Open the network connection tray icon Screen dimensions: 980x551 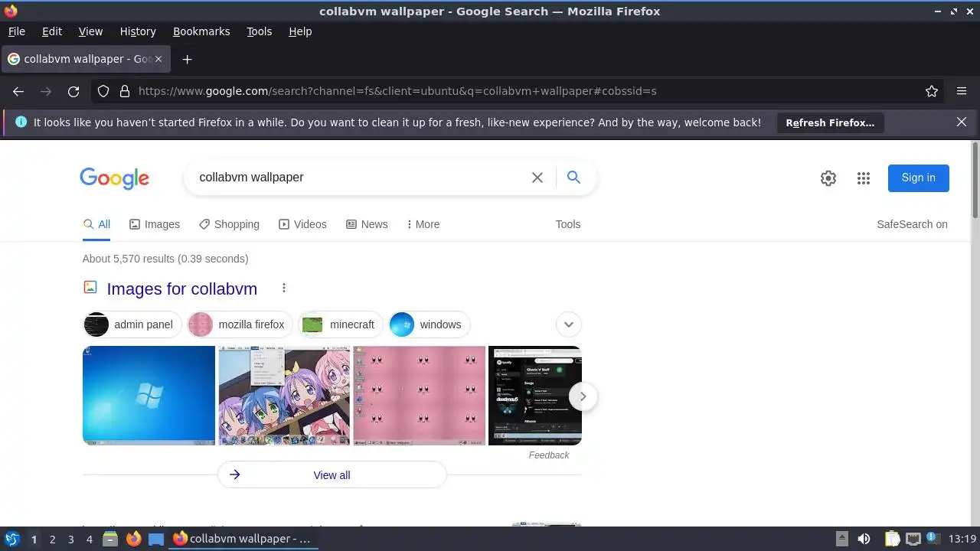pyautogui.click(x=913, y=539)
